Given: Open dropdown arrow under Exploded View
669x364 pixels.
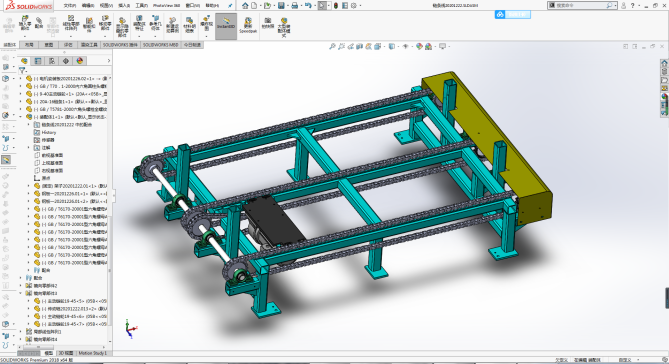Looking at the screenshot, I should 207,36.
